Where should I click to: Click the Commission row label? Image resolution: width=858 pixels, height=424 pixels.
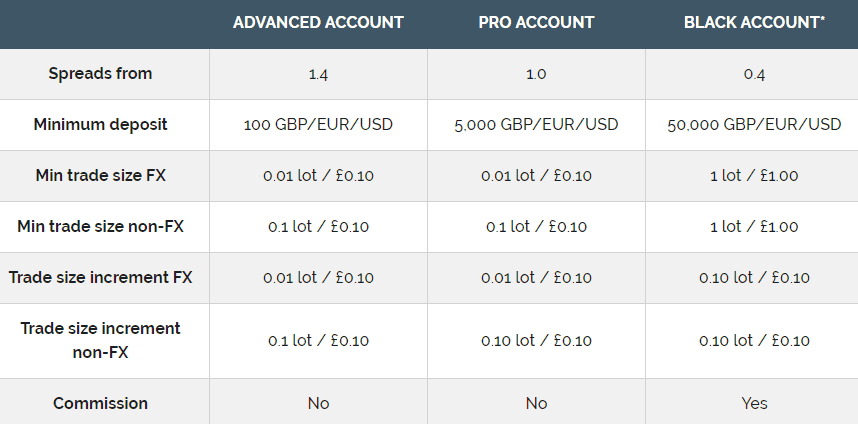click(x=100, y=403)
